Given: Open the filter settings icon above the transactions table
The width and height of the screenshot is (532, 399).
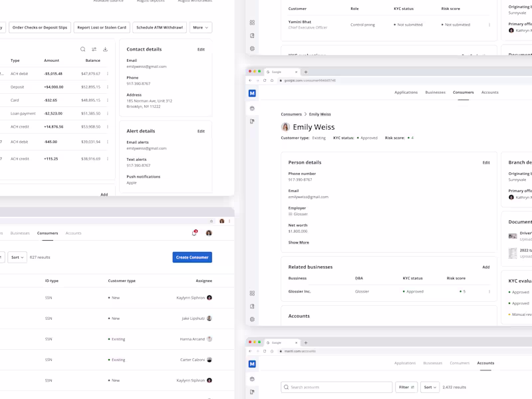Looking at the screenshot, I should [94, 49].
